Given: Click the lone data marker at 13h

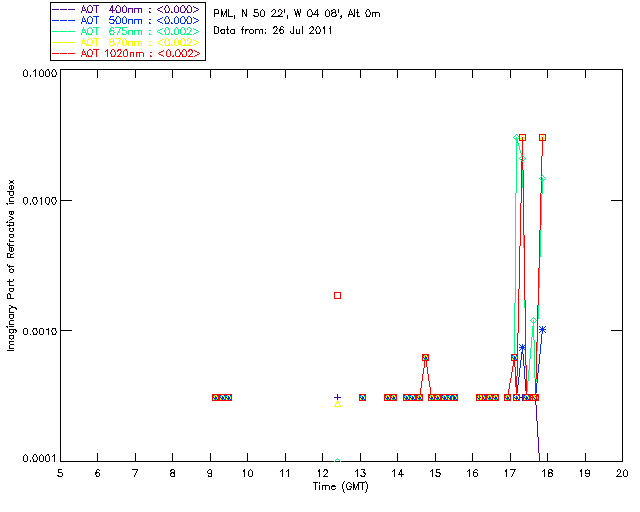Looking at the screenshot, I should tap(362, 397).
